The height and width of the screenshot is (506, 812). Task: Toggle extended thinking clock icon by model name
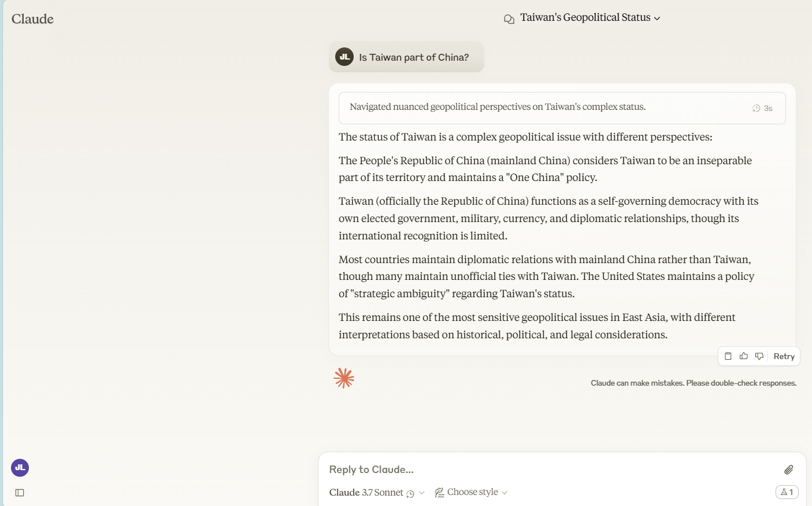tap(410, 493)
